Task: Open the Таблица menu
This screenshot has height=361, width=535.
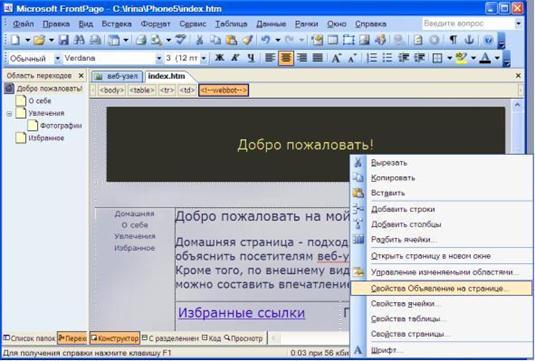Action: (231, 24)
